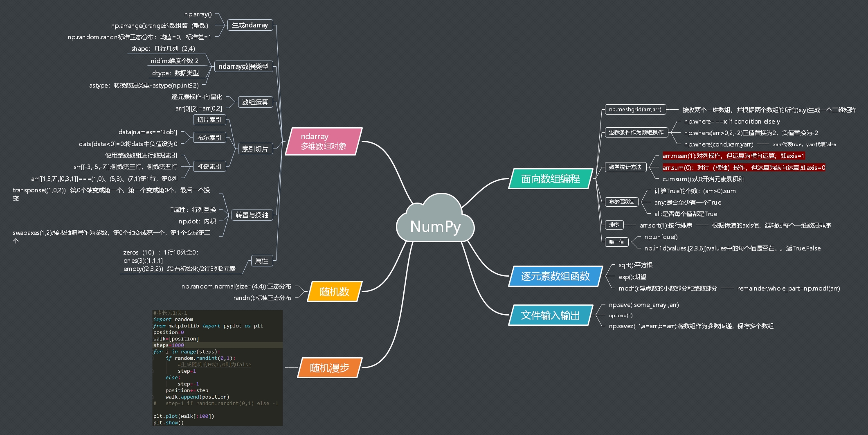Click the transponse((1,0,2)) leaf text
Viewport: 868px width, 435px height.
(x=112, y=194)
